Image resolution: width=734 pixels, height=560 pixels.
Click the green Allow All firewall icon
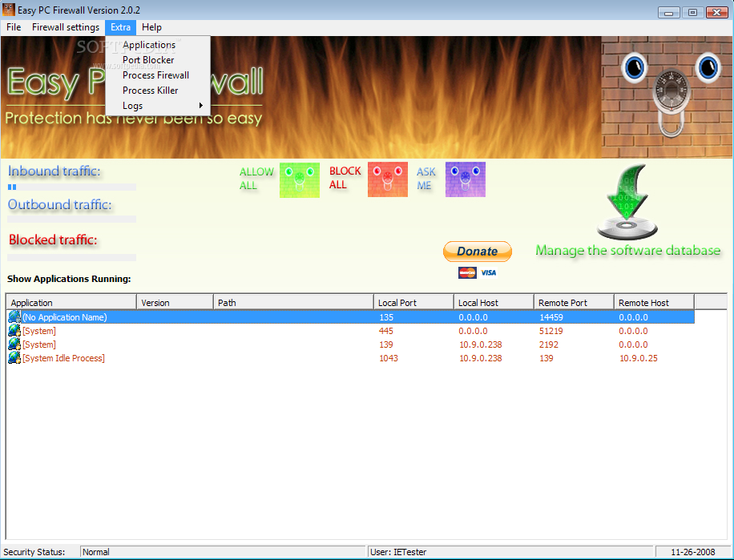(x=300, y=180)
